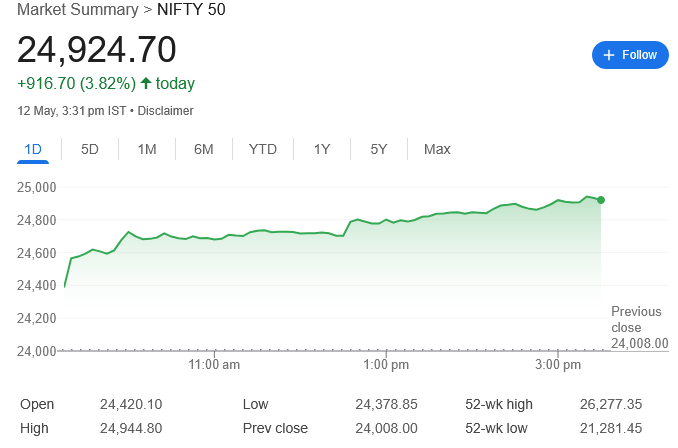Viewport: 678px width, 448px height.
Task: Select the 1D chart range tab
Action: [x=33, y=149]
